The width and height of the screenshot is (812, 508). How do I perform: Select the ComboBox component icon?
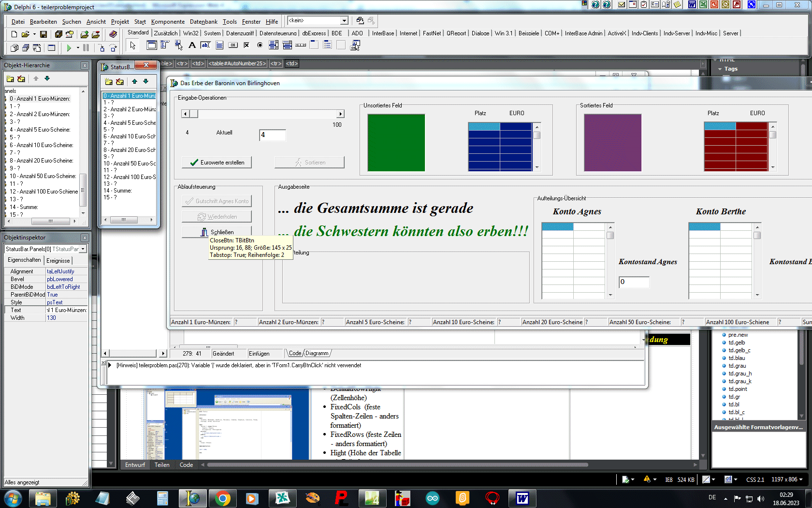[x=287, y=45]
